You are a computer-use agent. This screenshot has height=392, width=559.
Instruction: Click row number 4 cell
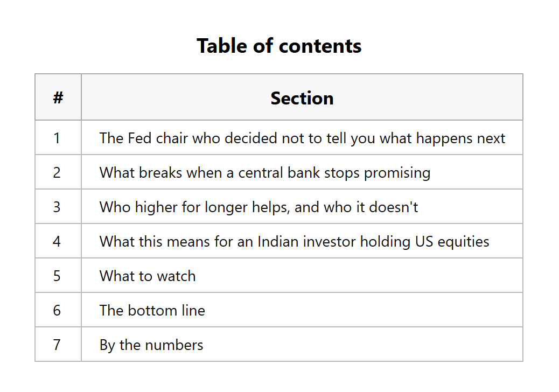(x=58, y=241)
